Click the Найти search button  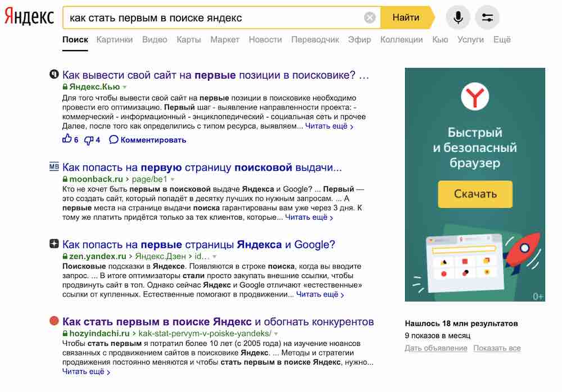click(406, 17)
